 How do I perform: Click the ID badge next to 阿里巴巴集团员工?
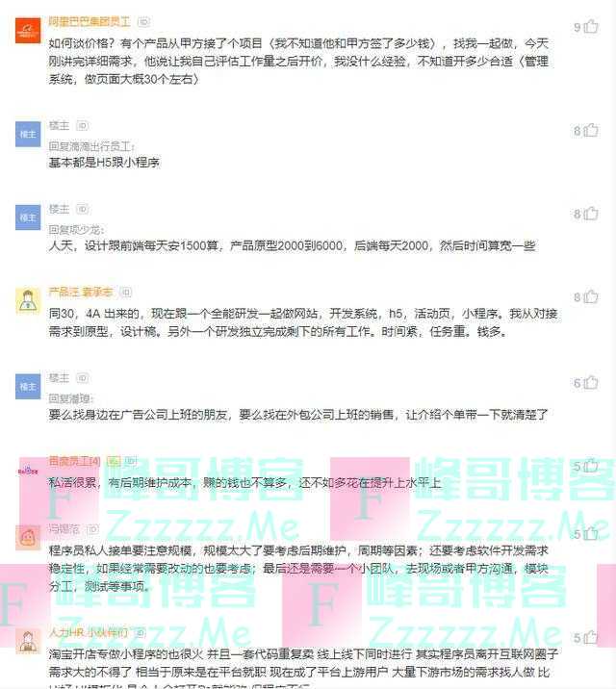coord(143,21)
